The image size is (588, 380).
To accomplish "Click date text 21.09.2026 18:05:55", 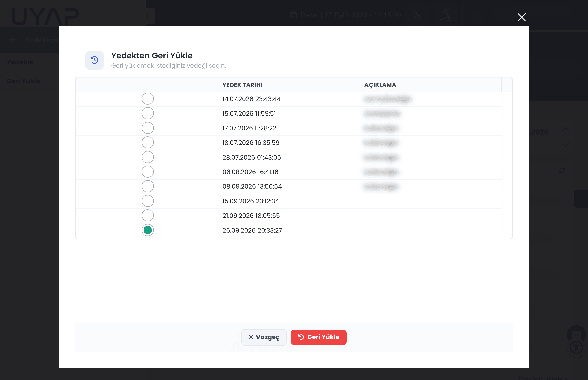I will [251, 216].
